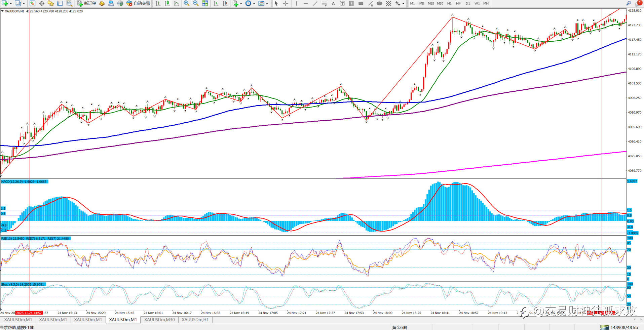Switch to the XAUUSDm,M30 chart tab

click(159, 320)
